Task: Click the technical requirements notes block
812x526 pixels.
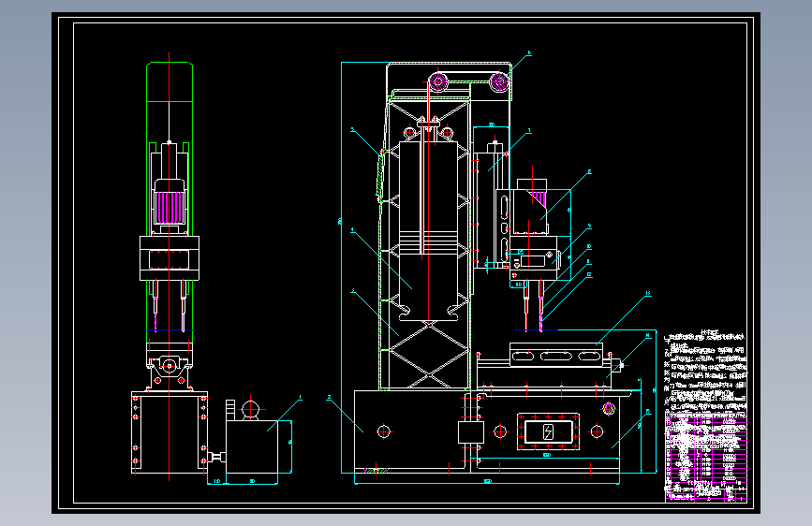Action: click(x=706, y=369)
